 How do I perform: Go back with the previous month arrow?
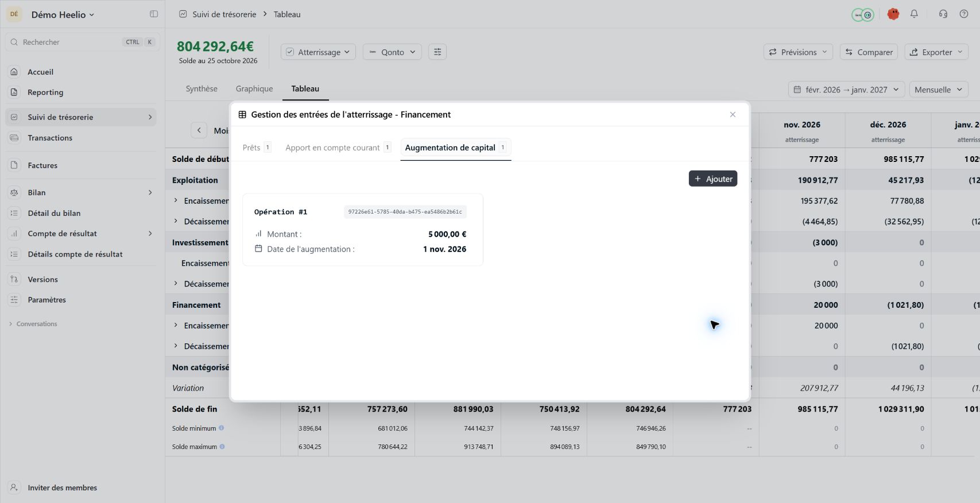(x=199, y=130)
